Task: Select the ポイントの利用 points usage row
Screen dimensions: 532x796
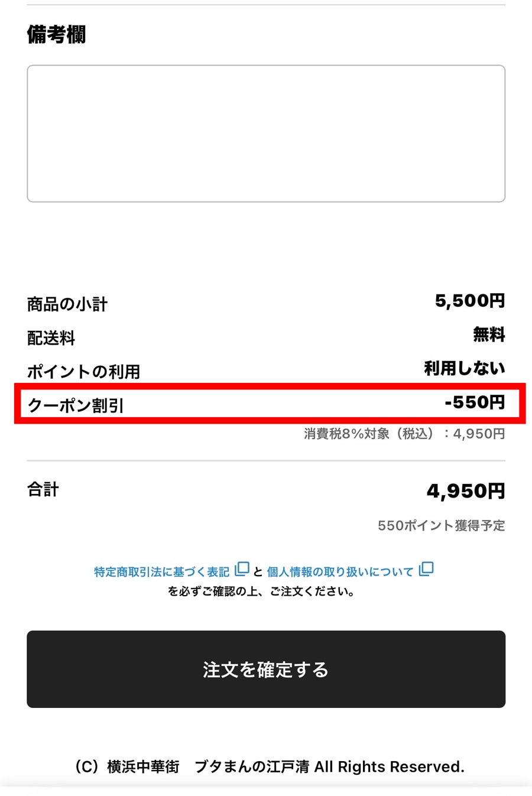Action: (x=83, y=372)
